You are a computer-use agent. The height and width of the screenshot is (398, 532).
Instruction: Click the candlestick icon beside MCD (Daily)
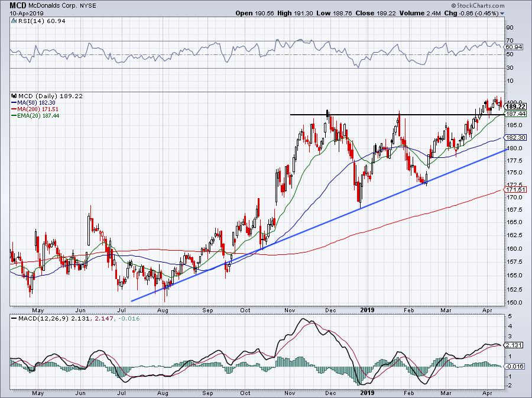(14, 96)
